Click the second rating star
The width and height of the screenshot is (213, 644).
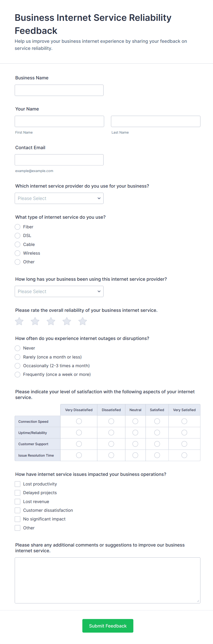tap(35, 321)
